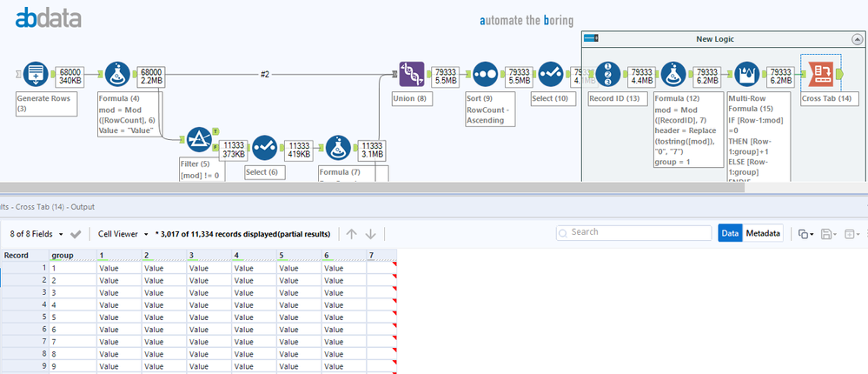This screenshot has height=374, width=868.
Task: Click the Select (10) tool icon
Action: (551, 74)
